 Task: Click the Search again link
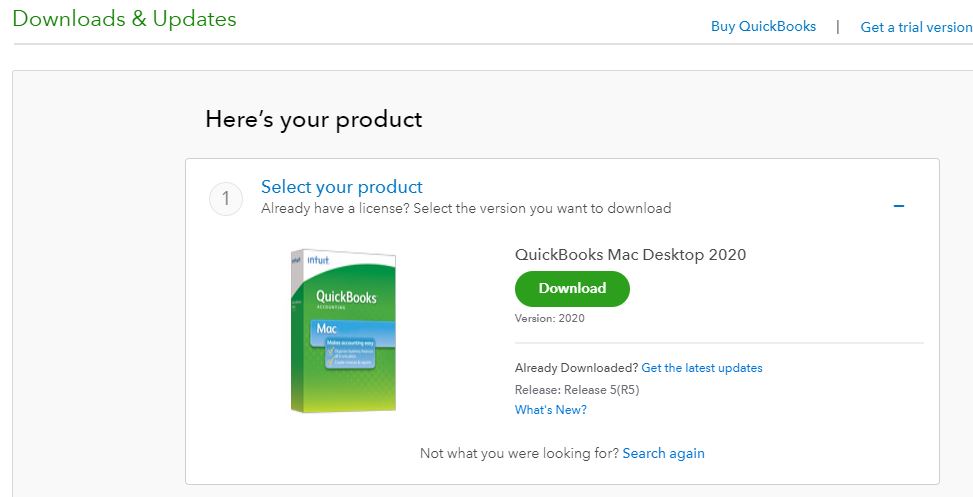[663, 453]
